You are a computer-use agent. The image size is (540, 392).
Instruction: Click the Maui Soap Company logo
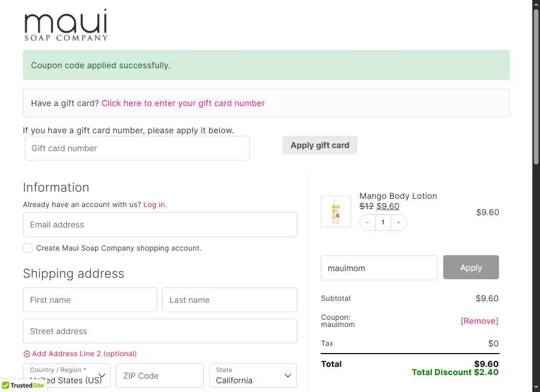tap(66, 25)
